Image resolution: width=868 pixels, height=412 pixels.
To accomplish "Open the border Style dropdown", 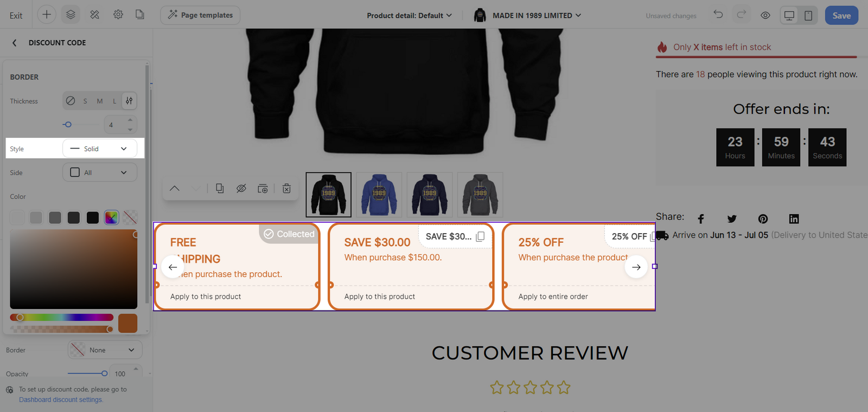I will coord(100,149).
